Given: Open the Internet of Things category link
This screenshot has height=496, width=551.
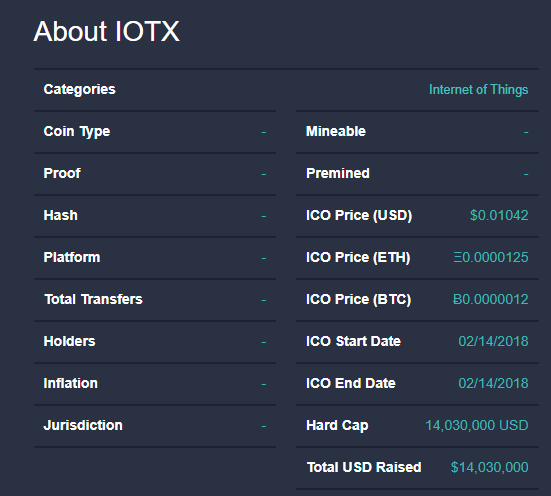Looking at the screenshot, I should [478, 90].
